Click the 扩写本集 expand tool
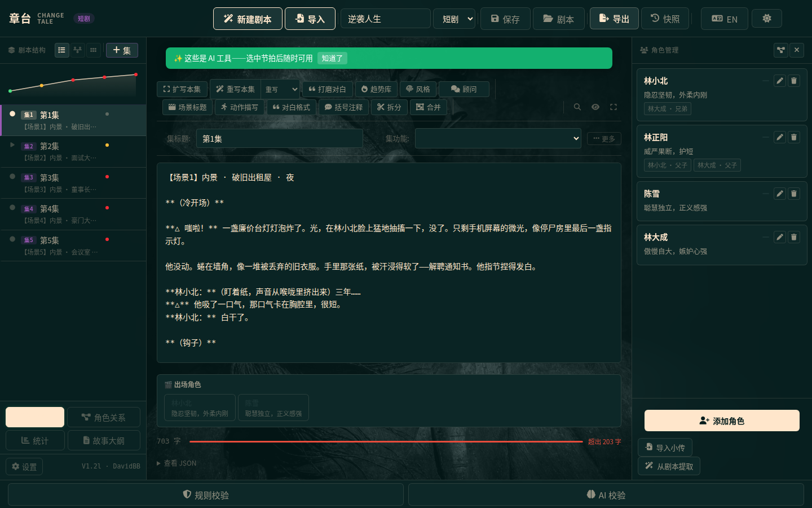812x508 pixels. point(182,89)
